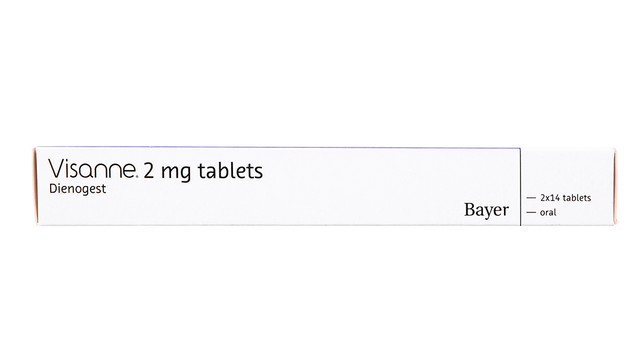Viewport: 644px width, 358px height.
Task: Click the letter B in Bayer
Action: click(469, 209)
